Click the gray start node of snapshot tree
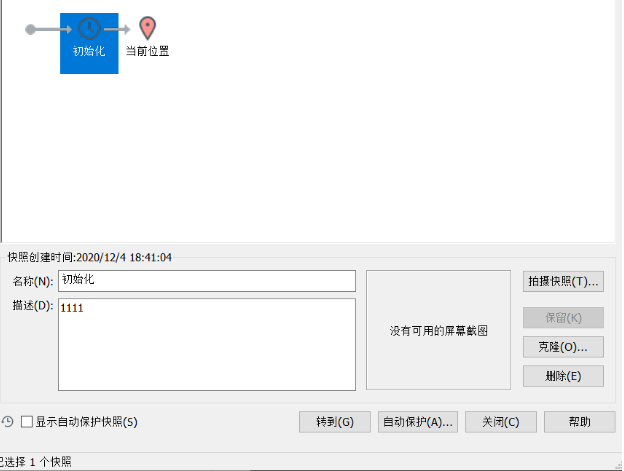Viewport: 624px width, 471px height. click(x=31, y=29)
